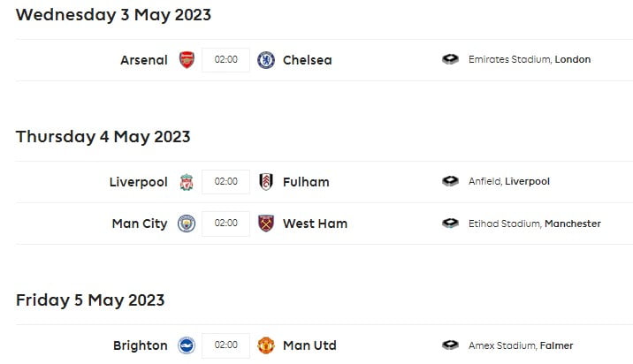This screenshot has width=633, height=364.
Task: Click the Man City club crest
Action: [186, 224]
